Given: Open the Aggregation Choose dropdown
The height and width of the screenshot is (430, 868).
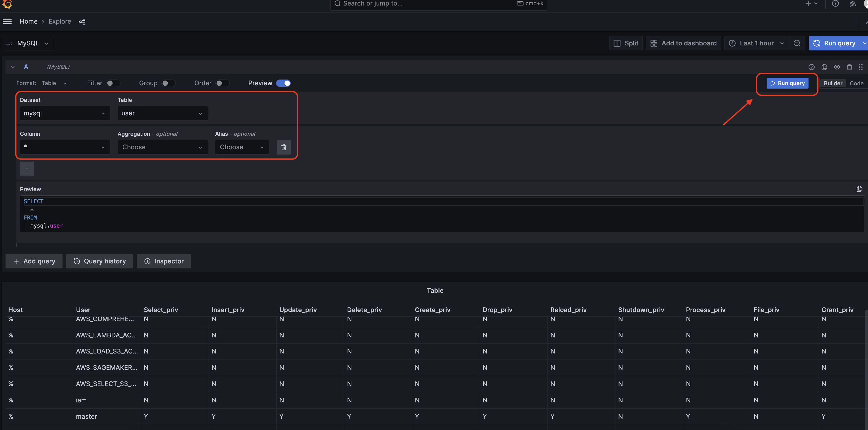Looking at the screenshot, I should point(163,147).
